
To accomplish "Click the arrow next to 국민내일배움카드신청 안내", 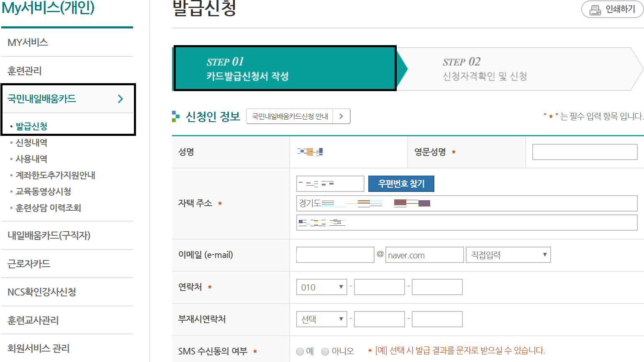I will 341,116.
